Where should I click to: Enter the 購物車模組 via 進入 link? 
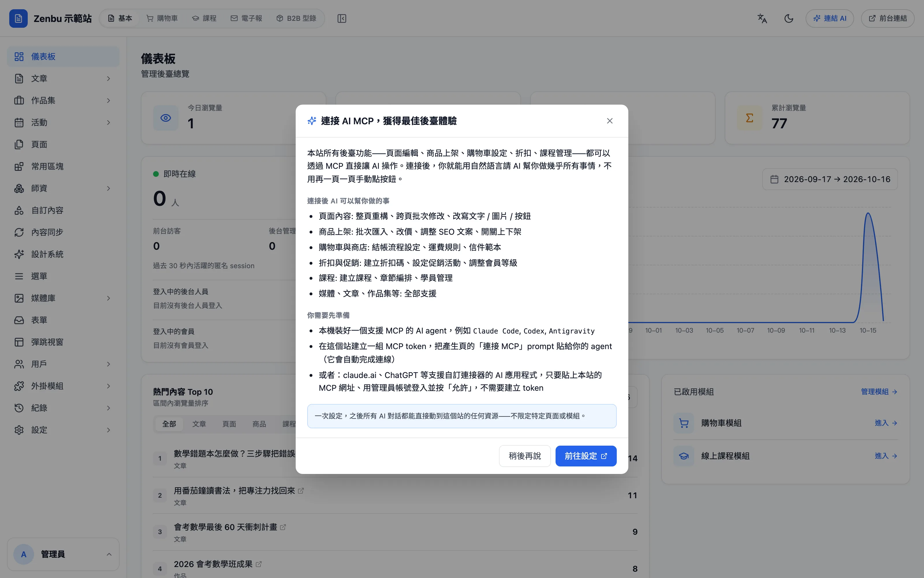coord(886,423)
